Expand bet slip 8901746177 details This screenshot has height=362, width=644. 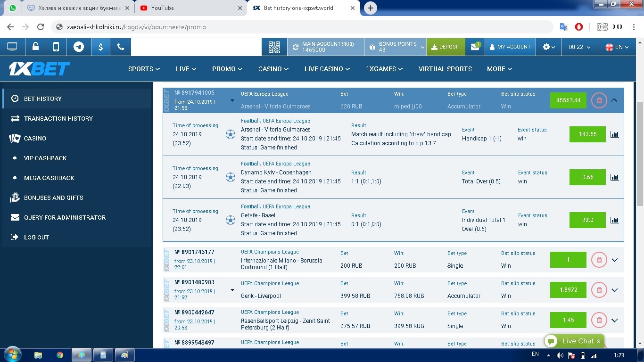coord(614,260)
